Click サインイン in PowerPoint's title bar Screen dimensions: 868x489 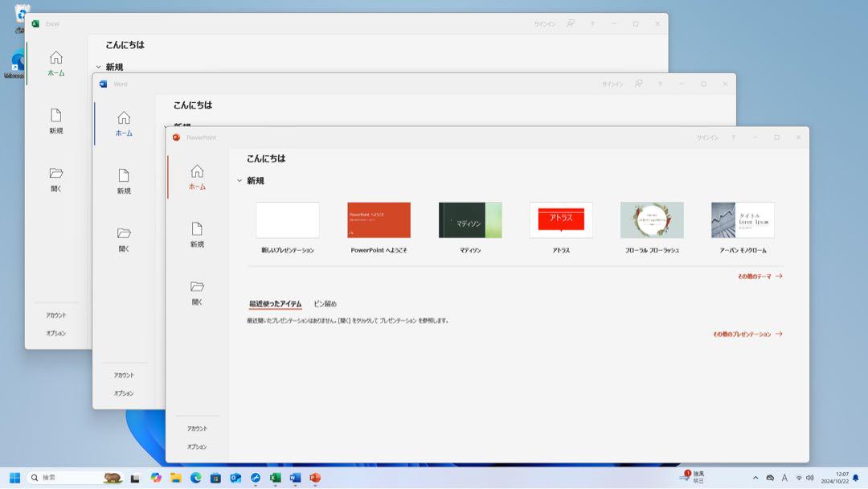[707, 138]
